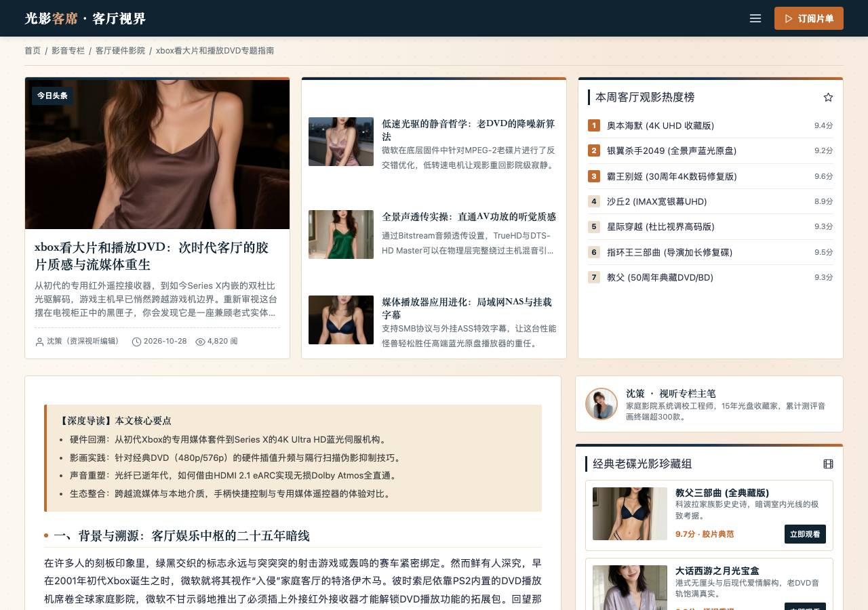
Task: Click thumbnail of 媒体播放器应用进化 article
Action: coord(341,320)
